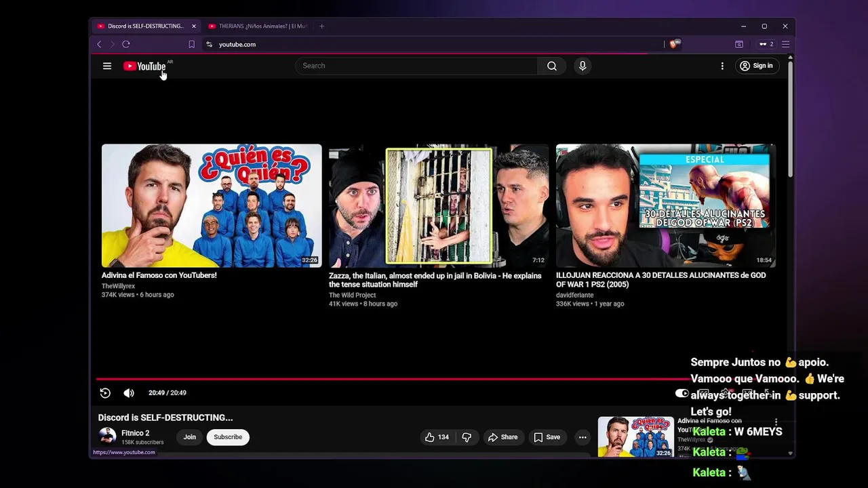The image size is (868, 488).
Task: Open the YouTube hamburger guide menu
Action: click(x=107, y=66)
